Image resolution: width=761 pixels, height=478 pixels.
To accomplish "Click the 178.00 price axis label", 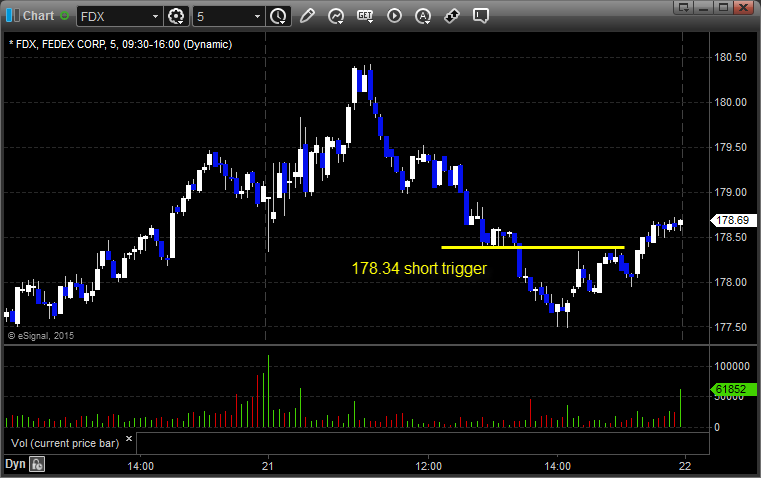I will [x=730, y=282].
